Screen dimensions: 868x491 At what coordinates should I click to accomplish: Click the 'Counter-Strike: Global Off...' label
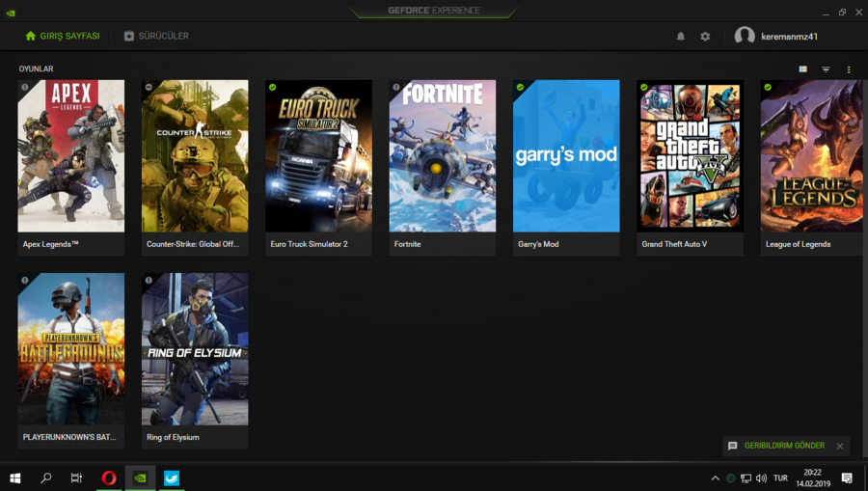coord(193,244)
